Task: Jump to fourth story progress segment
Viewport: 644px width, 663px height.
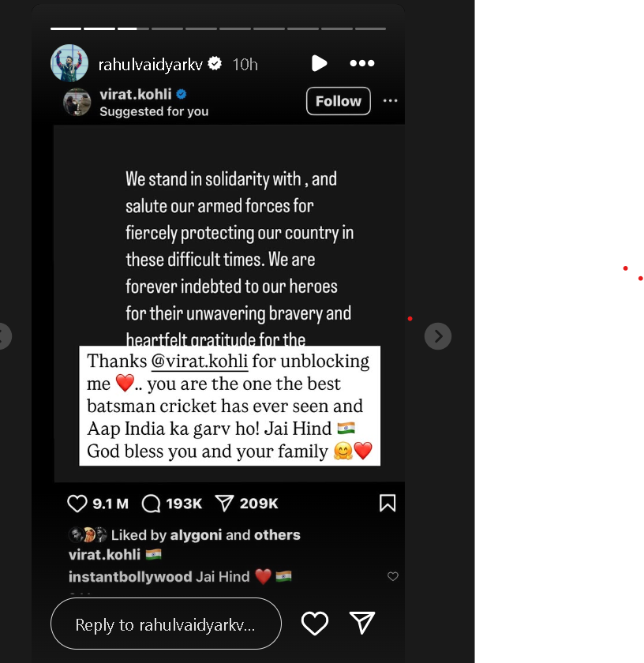Action: [167, 28]
